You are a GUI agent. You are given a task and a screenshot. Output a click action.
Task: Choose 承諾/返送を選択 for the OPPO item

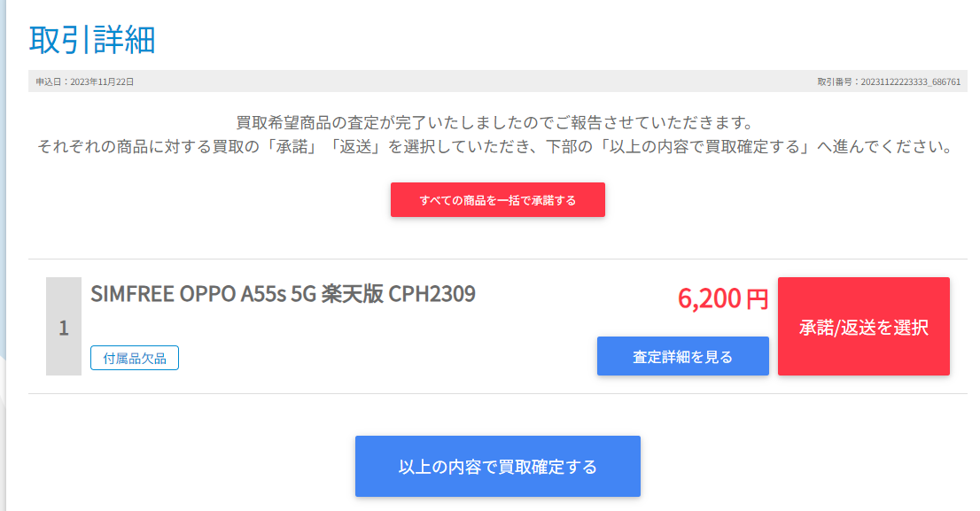tap(864, 326)
